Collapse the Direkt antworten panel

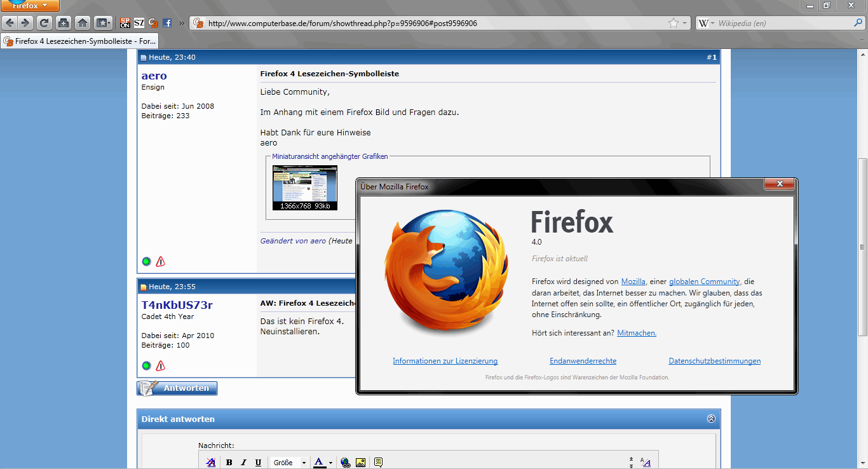pos(711,419)
